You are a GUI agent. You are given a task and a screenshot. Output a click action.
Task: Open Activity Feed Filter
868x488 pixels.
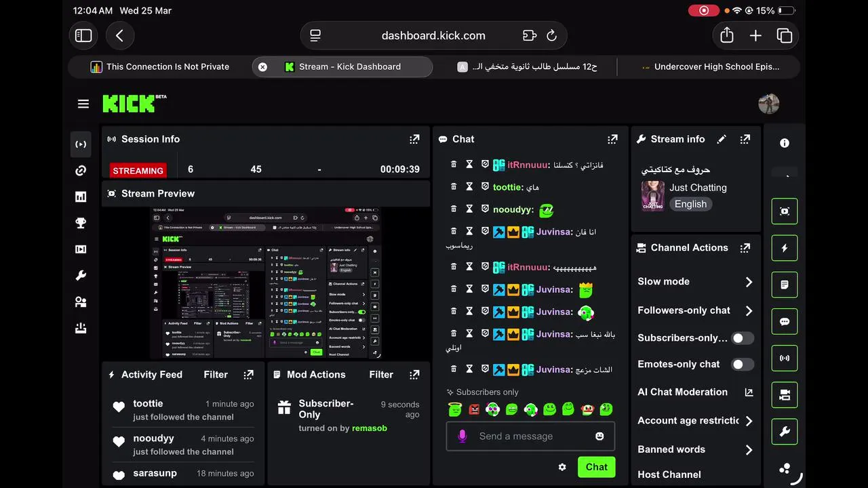pyautogui.click(x=216, y=374)
